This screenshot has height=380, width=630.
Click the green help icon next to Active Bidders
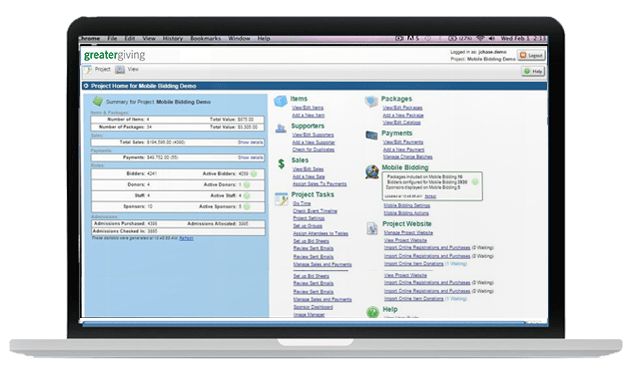click(x=254, y=174)
